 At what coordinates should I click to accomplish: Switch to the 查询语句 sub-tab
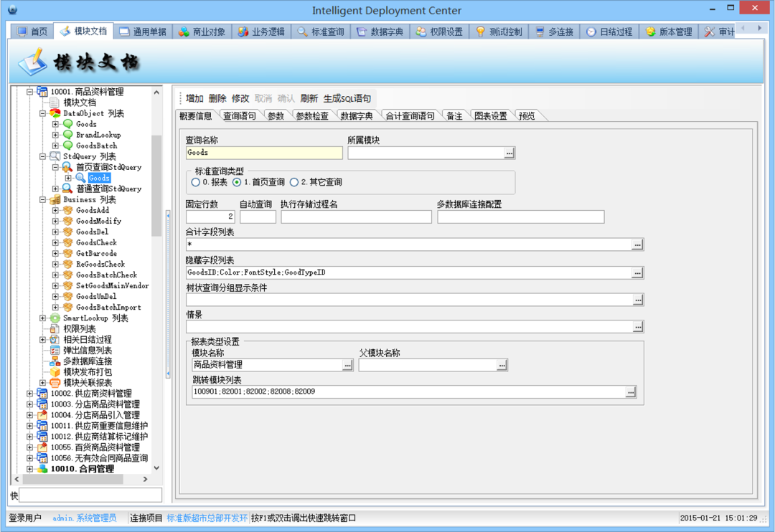pyautogui.click(x=239, y=116)
